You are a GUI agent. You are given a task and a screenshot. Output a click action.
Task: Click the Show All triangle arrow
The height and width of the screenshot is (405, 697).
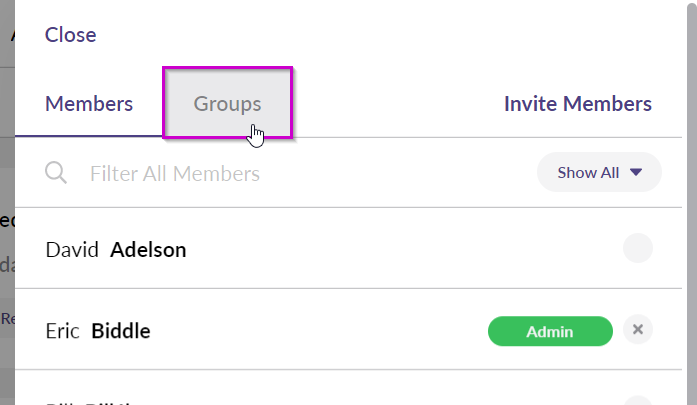(x=636, y=172)
